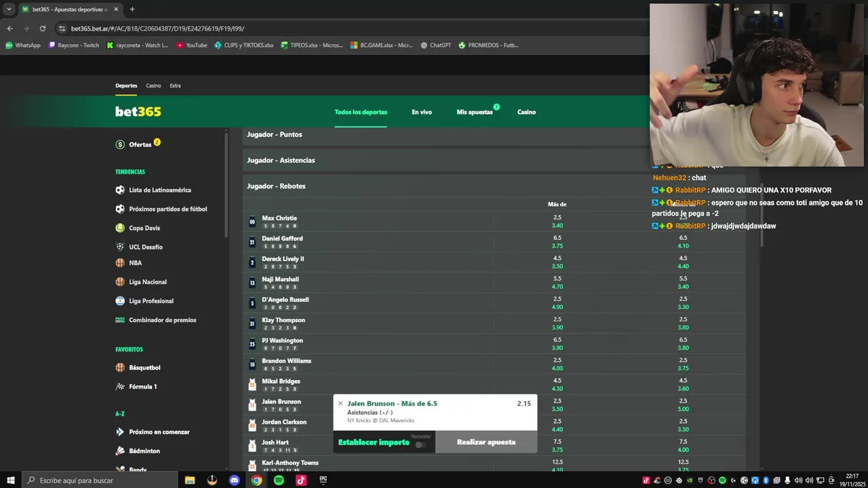The width and height of the screenshot is (868, 488).
Task: Click Establecer importe in bet slip
Action: (374, 443)
